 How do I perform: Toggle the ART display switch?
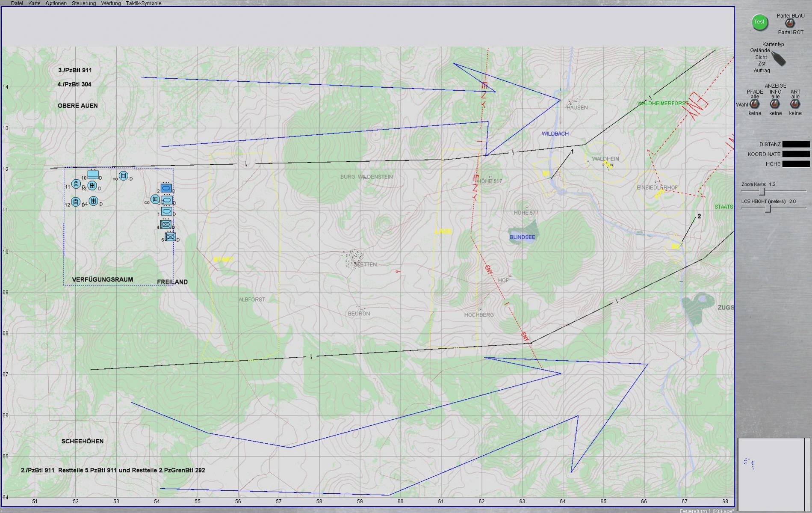(795, 104)
